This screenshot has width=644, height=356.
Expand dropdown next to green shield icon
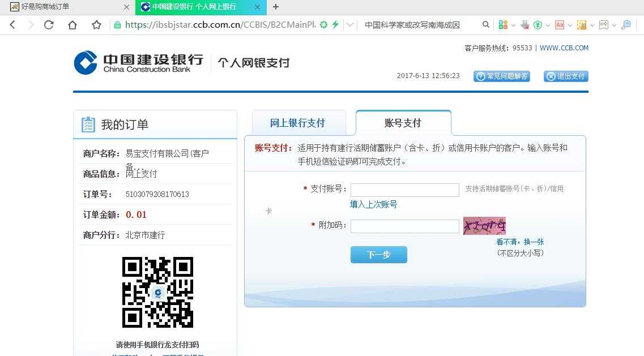pyautogui.click(x=548, y=25)
